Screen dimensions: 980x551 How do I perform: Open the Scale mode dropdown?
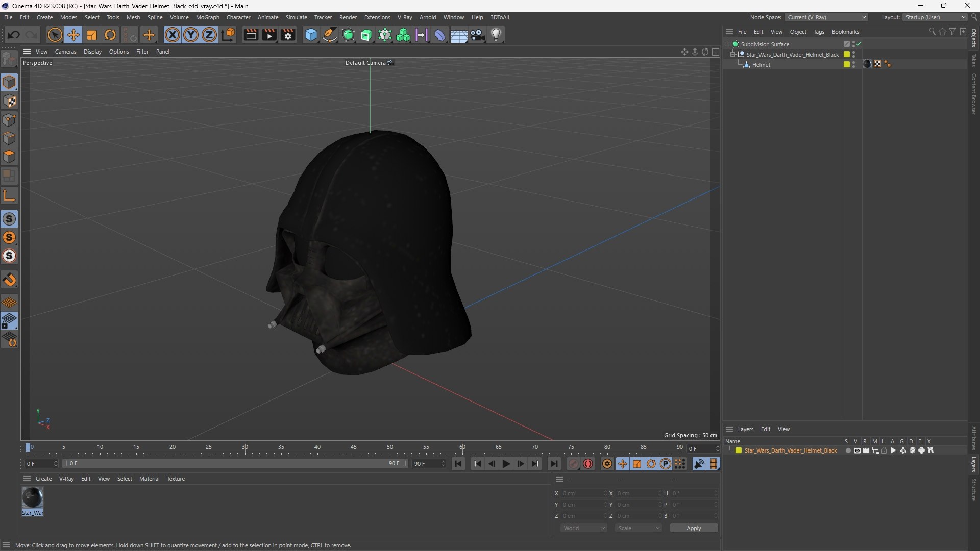click(639, 528)
